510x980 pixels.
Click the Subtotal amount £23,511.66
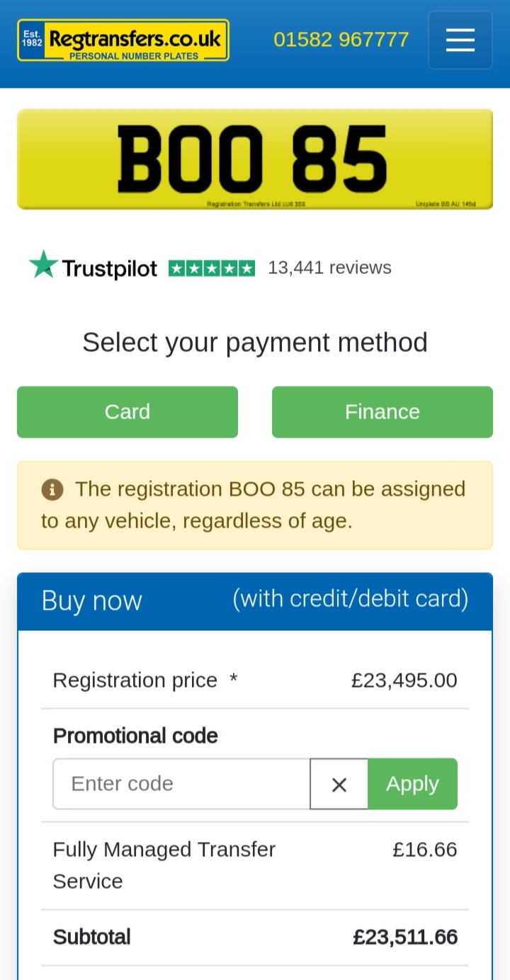[405, 937]
